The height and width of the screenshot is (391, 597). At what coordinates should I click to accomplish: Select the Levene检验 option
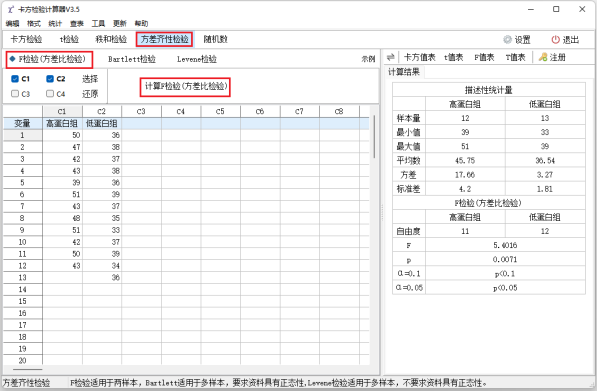pos(196,59)
